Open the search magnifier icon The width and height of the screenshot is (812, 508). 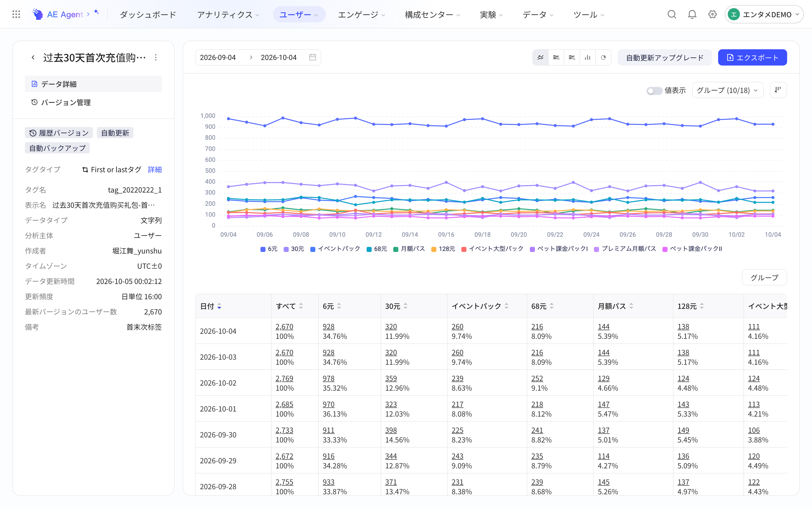(672, 14)
